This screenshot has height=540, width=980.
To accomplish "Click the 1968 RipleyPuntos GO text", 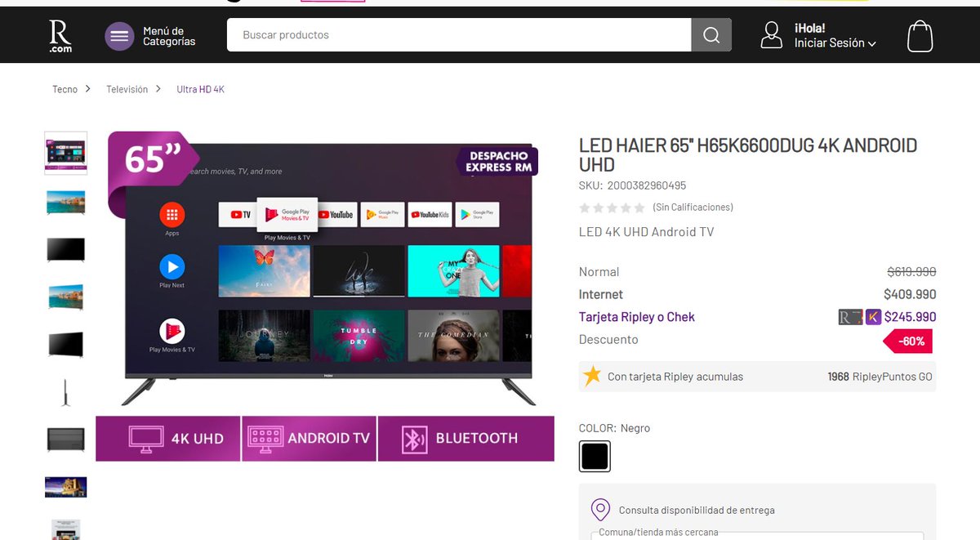I will tap(880, 377).
